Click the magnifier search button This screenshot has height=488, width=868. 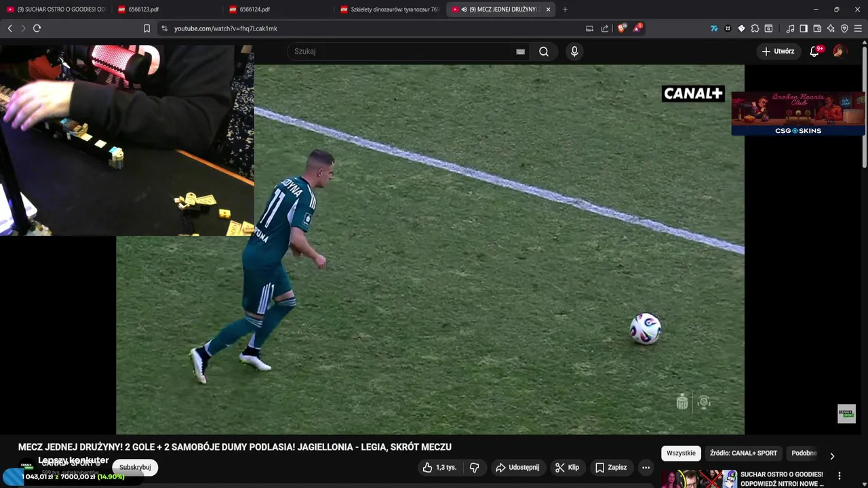click(544, 52)
